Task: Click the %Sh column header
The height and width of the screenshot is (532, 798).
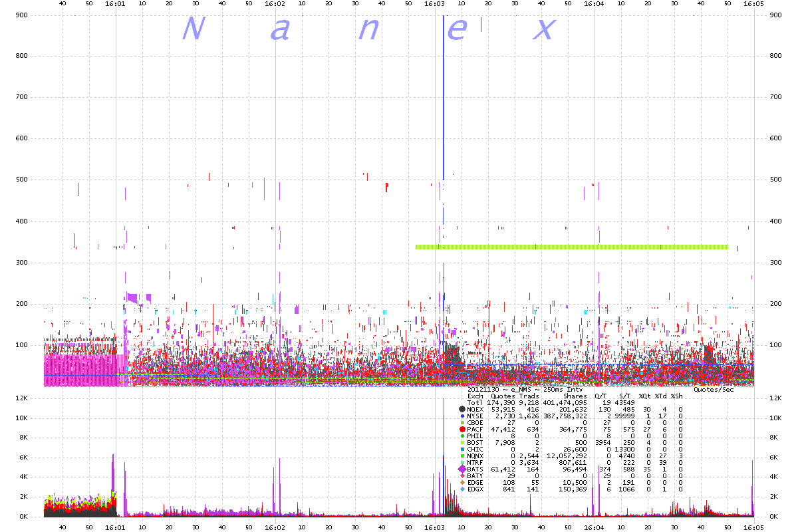Action: click(676, 396)
